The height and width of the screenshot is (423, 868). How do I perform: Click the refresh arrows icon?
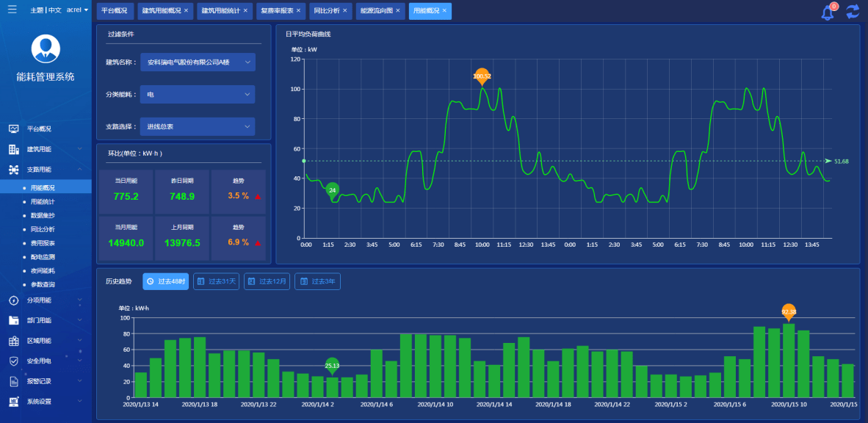click(x=853, y=12)
